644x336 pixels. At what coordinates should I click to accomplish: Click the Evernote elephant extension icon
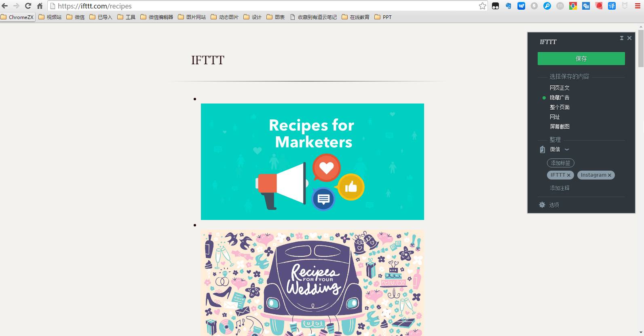[508, 6]
